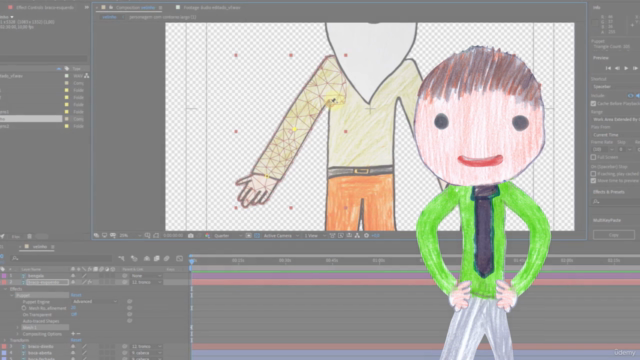The height and width of the screenshot is (360, 640).
Task: Toggle the Fast Previews icon in viewer
Action: pyautogui.click(x=341, y=236)
